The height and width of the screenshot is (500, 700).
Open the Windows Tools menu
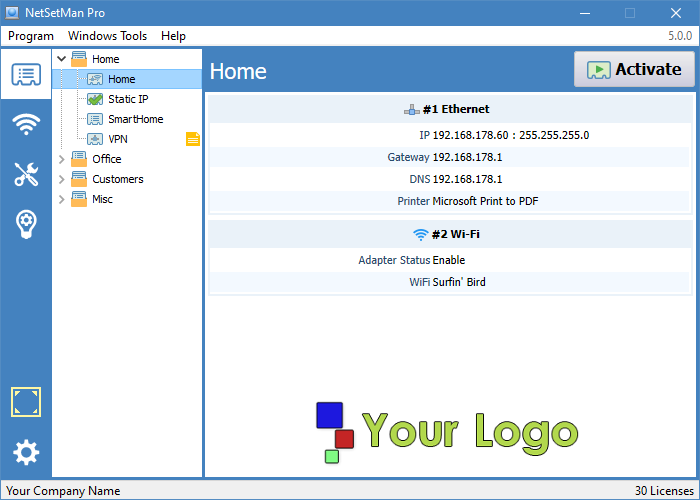point(107,36)
